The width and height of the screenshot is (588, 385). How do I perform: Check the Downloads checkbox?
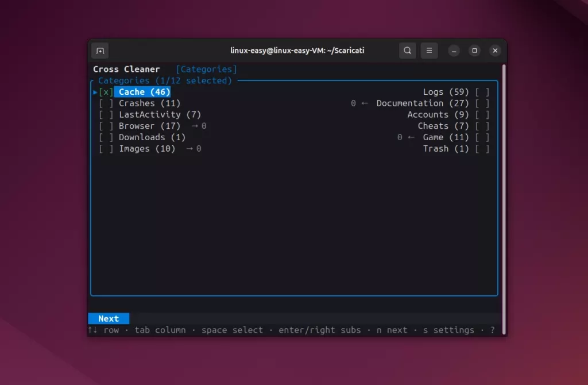click(106, 137)
